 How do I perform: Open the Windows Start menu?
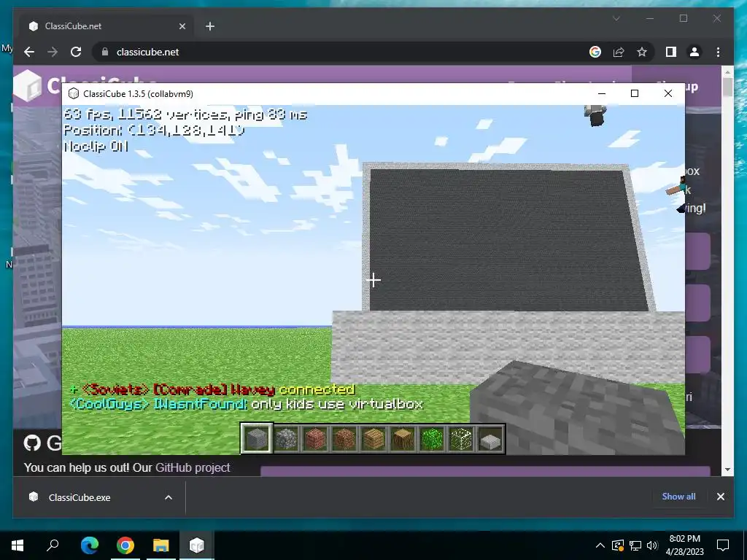pos(18,545)
